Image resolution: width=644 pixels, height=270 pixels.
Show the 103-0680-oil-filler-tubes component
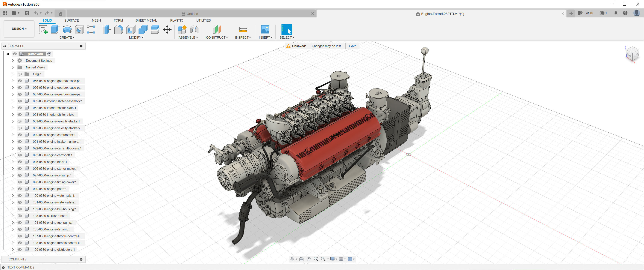pyautogui.click(x=20, y=216)
